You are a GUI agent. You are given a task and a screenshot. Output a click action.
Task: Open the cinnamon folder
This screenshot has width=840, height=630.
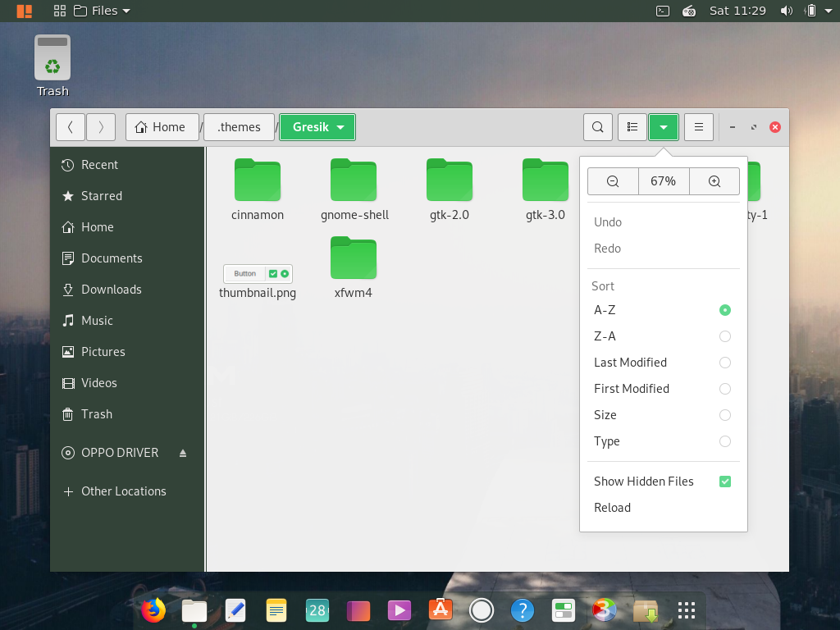click(258, 189)
